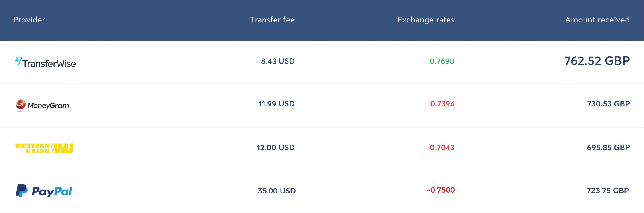This screenshot has width=644, height=213.
Task: Click the Western Union logo
Action: point(45,148)
